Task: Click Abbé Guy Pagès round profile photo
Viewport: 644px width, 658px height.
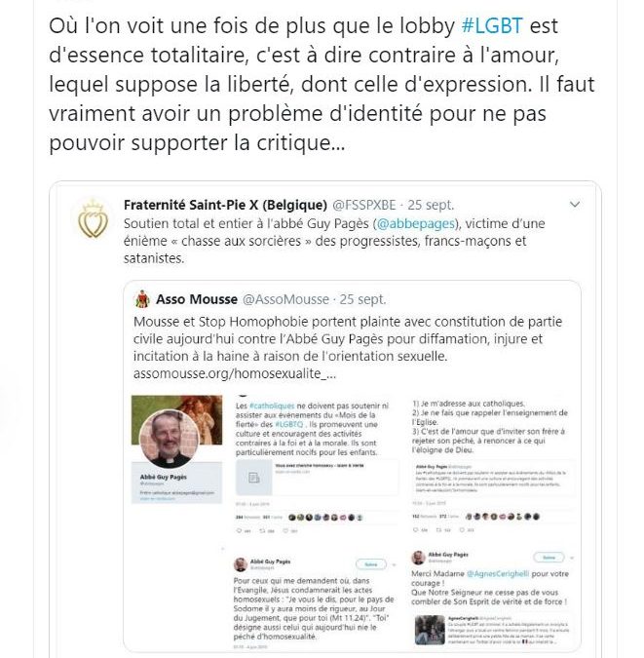Action: [x=169, y=439]
